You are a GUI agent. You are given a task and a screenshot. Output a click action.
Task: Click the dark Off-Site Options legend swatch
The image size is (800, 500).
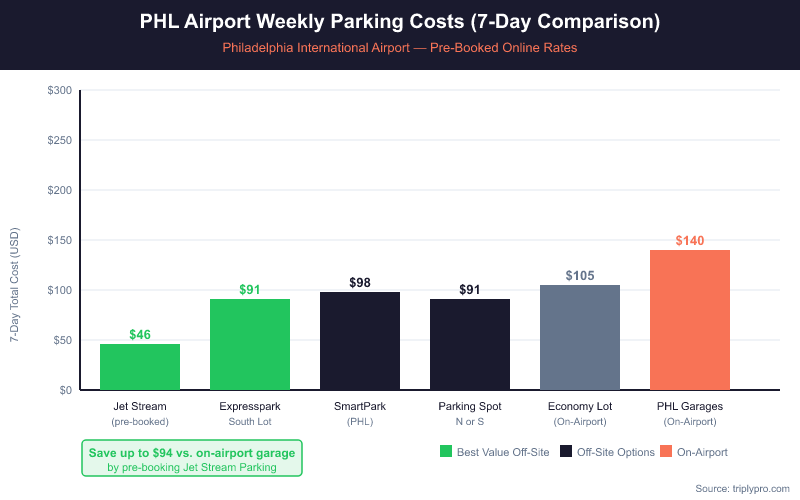pos(566,452)
